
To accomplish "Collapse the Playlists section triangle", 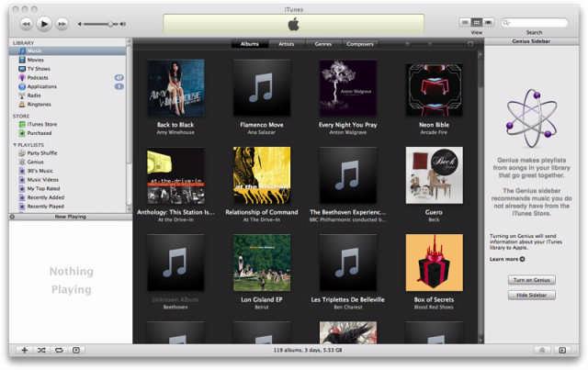I will (15, 145).
